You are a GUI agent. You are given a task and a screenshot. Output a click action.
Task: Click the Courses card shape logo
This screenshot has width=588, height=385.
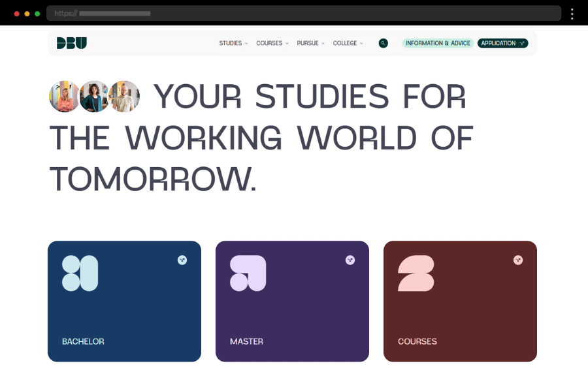tap(416, 273)
